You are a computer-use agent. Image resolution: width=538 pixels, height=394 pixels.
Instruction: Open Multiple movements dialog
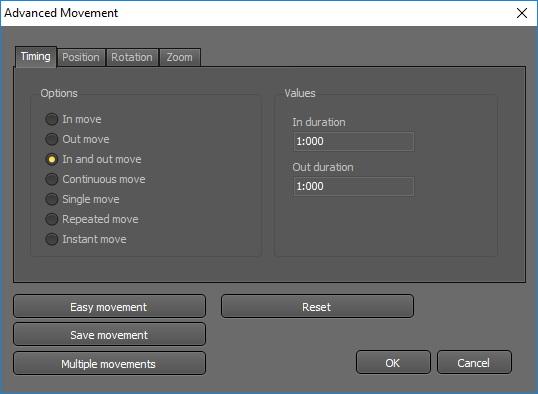(x=109, y=363)
